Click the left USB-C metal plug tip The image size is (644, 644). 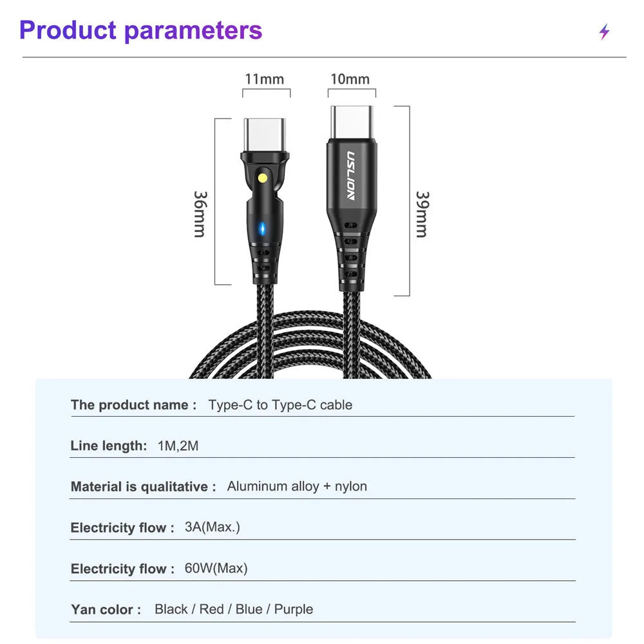(x=265, y=135)
